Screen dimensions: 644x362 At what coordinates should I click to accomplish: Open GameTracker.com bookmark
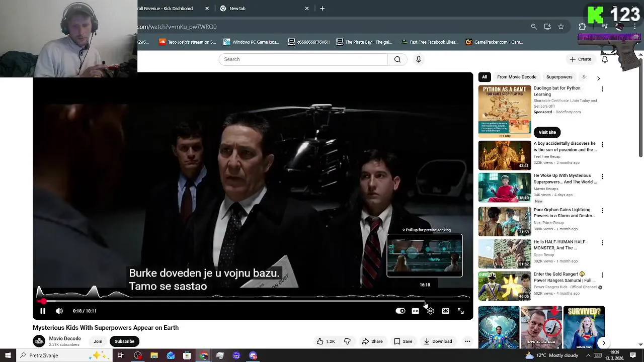click(495, 42)
